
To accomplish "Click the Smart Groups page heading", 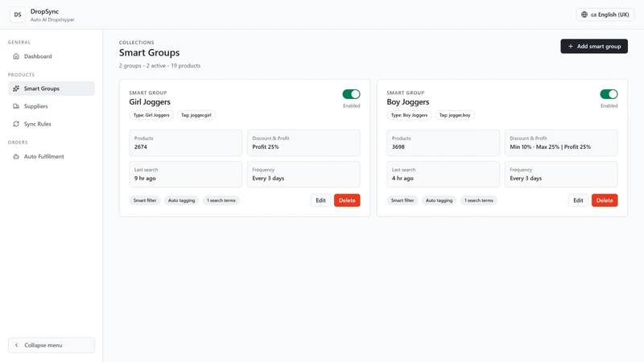I will [x=149, y=52].
